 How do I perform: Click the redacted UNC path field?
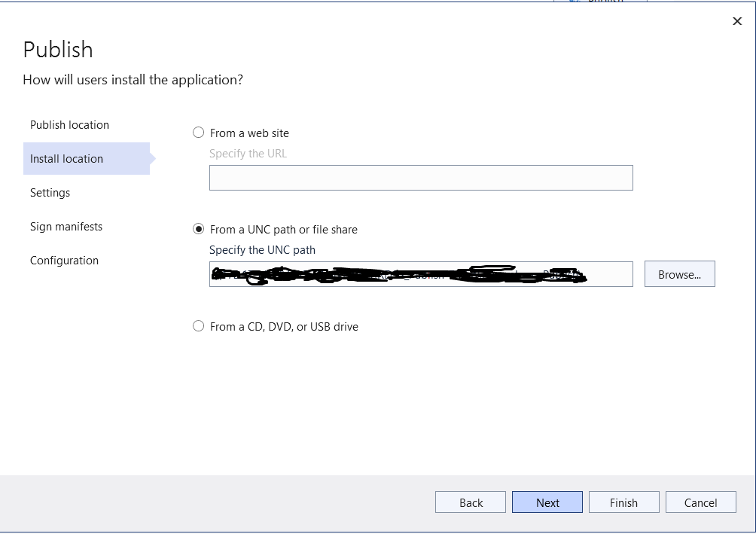(x=421, y=274)
